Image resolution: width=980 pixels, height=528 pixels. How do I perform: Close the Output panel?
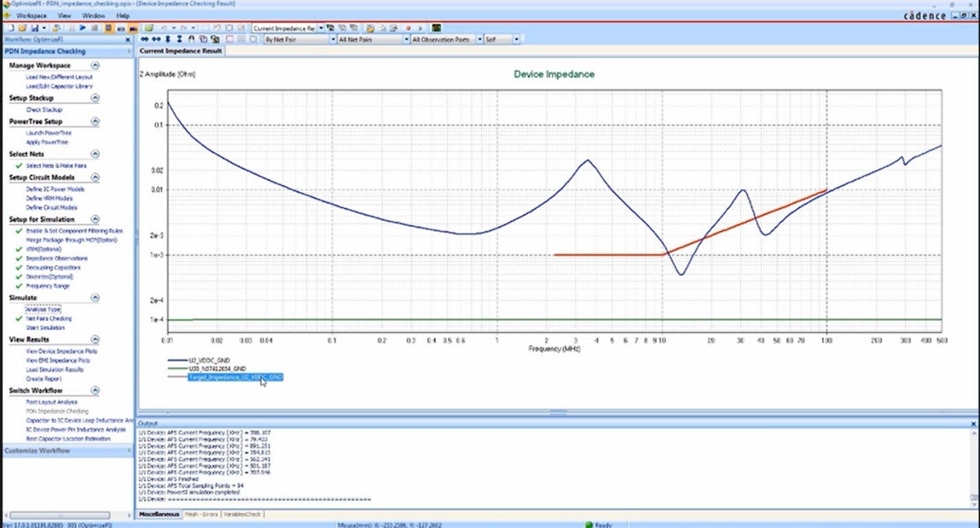pyautogui.click(x=974, y=424)
